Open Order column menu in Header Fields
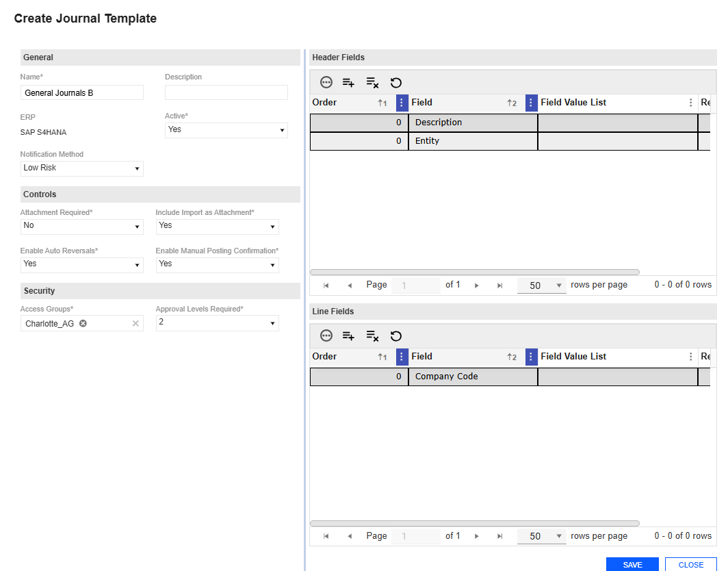Screen dimensions: 728x571 (x=402, y=103)
